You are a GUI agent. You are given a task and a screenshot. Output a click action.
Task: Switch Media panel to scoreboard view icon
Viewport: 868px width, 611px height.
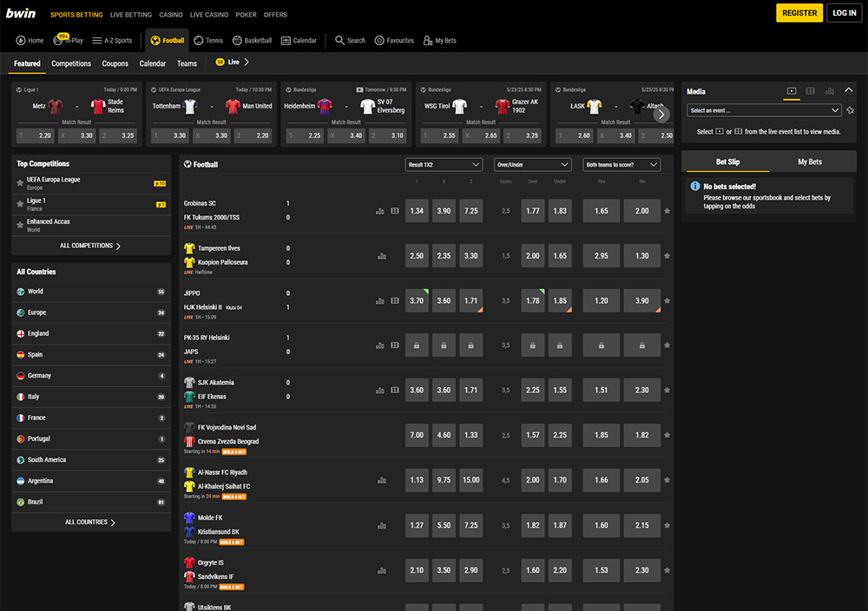(811, 91)
